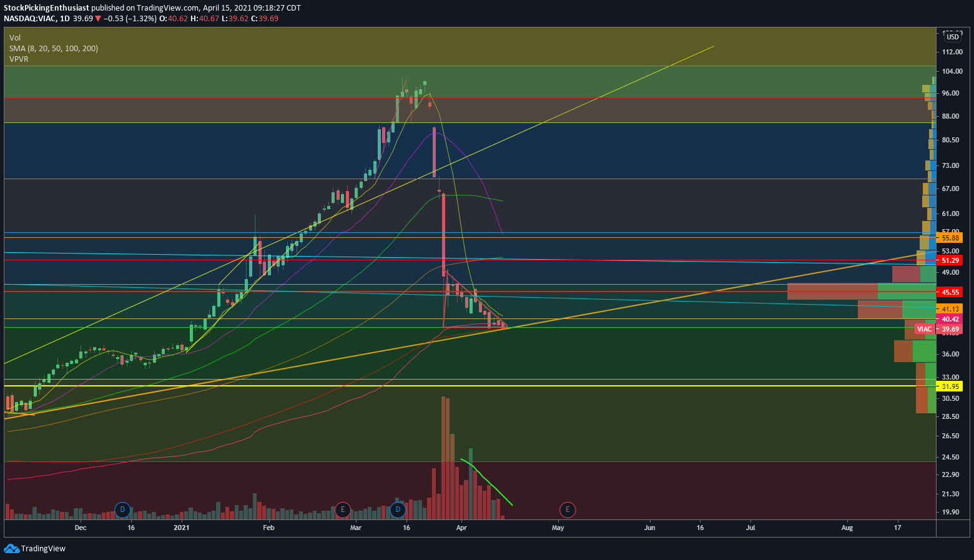Viewport: 974px width, 560px height.
Task: Click the 67.00 price axis value
Action: click(950, 189)
